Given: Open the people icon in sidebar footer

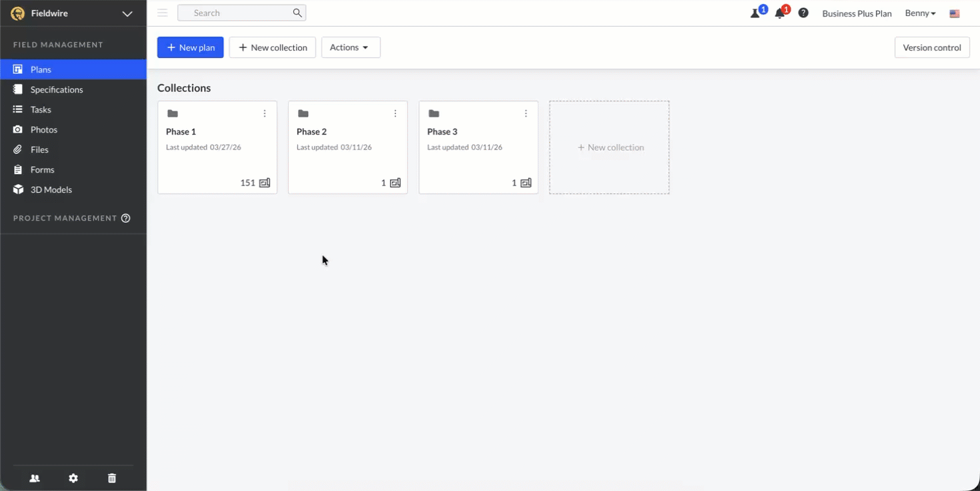Looking at the screenshot, I should 35,478.
